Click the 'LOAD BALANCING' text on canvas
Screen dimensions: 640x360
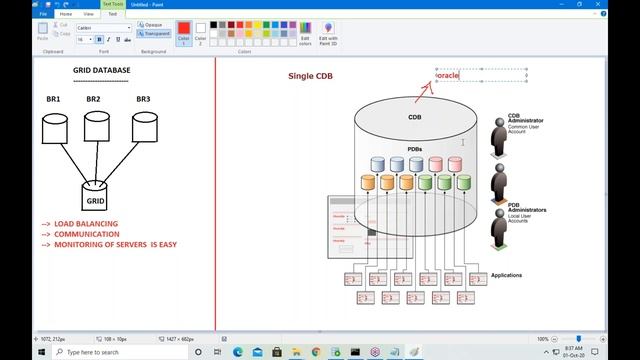pos(86,224)
